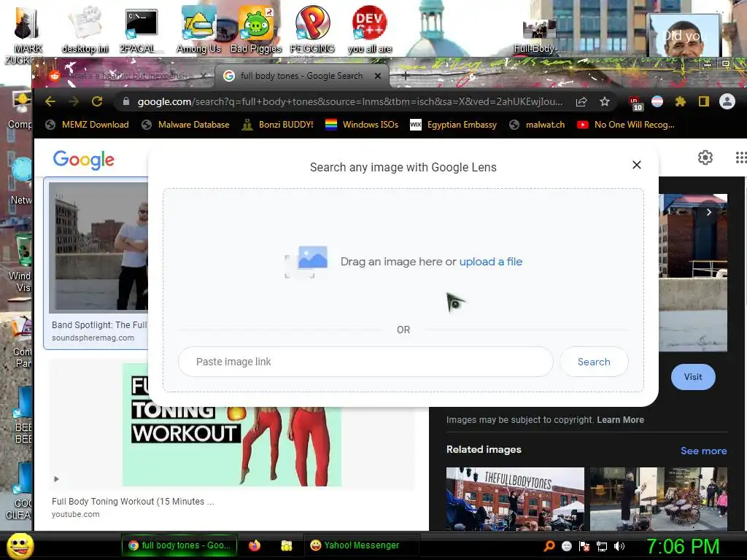Open the Extensions puzzle piece menu
This screenshot has height=560, width=747.
(681, 101)
